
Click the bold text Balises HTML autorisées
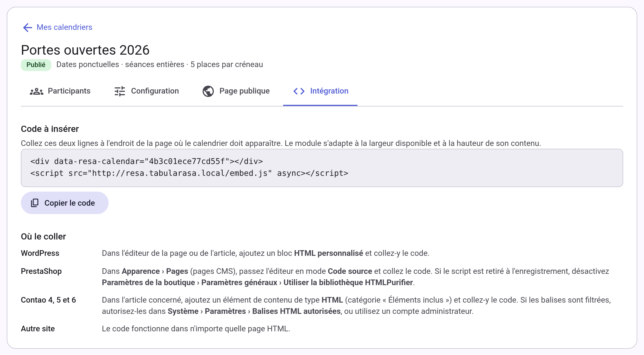296,311
